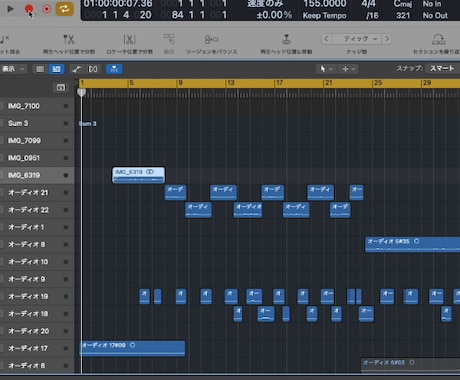Click the split-at-playhead scissors icon
Image resolution: width=460 pixels, height=380 pixels.
[69, 40]
